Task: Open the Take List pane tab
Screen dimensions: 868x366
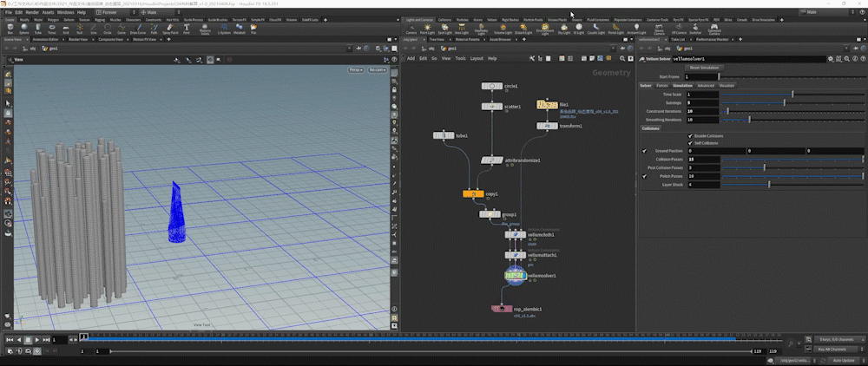Action: pos(678,40)
